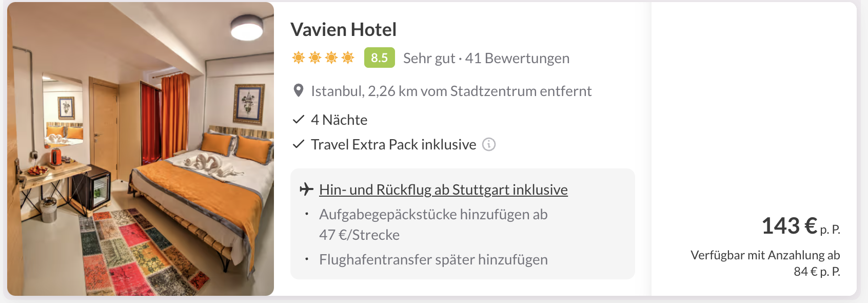Click the 4 Nächte label

(x=339, y=120)
